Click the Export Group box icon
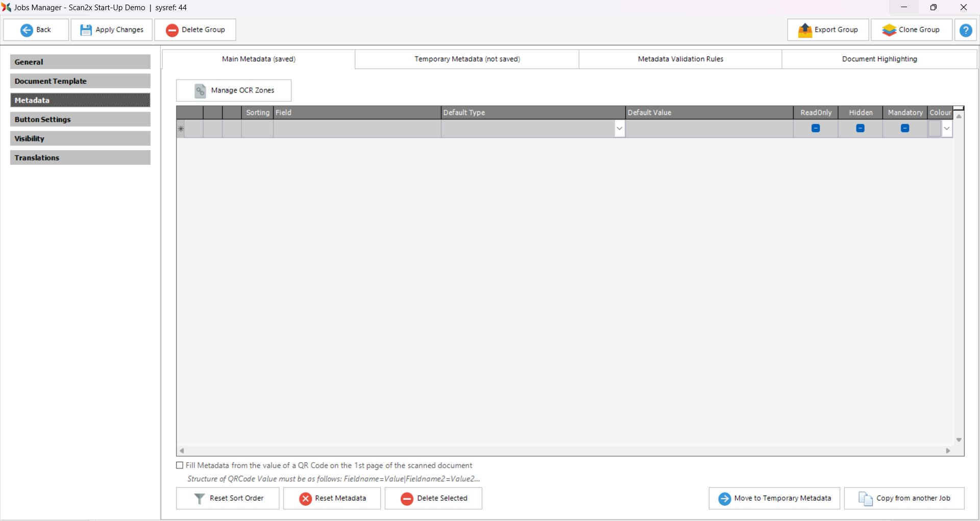980x521 pixels. [x=805, y=30]
